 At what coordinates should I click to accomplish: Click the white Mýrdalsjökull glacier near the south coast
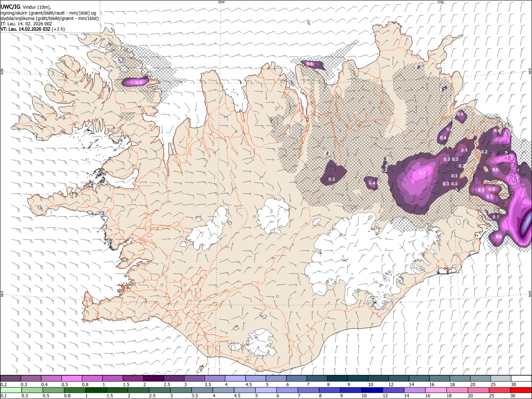(x=261, y=343)
